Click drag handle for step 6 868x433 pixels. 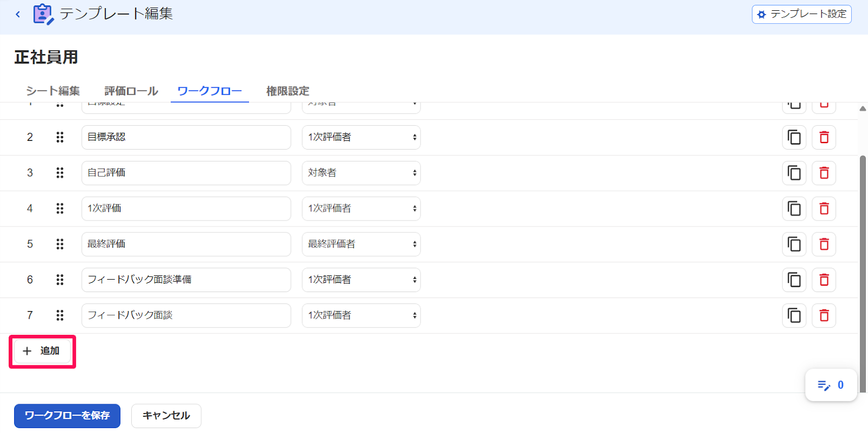point(60,280)
